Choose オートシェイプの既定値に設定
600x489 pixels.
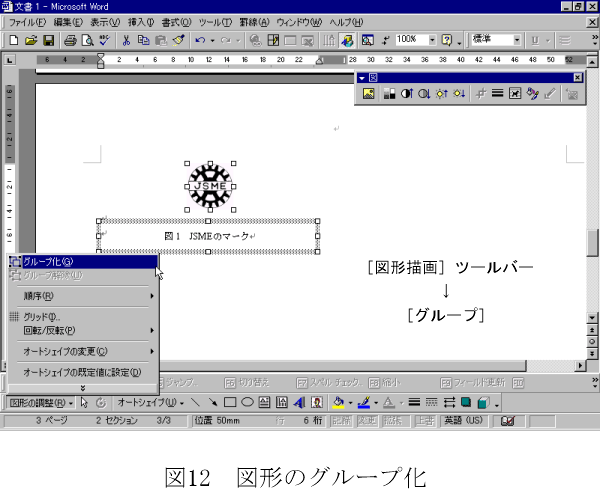coord(83,372)
